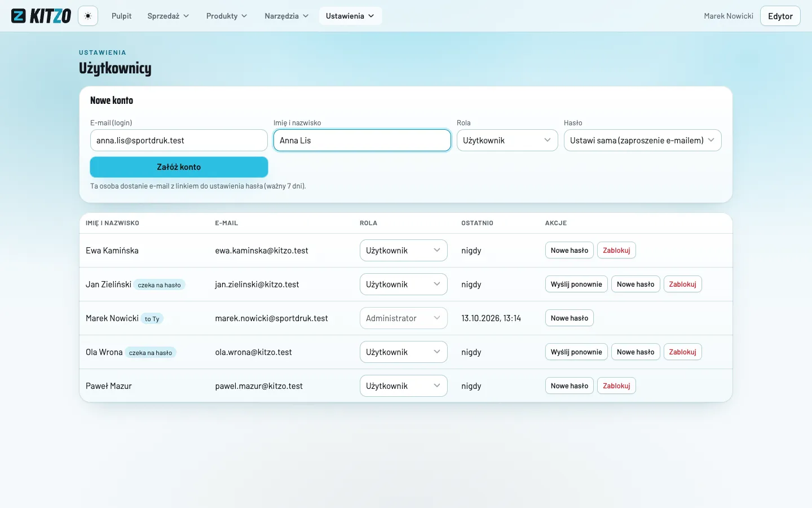Image resolution: width=812 pixels, height=508 pixels.
Task: Click the IMIĘ I NAZWISKO column header
Action: coord(112,223)
